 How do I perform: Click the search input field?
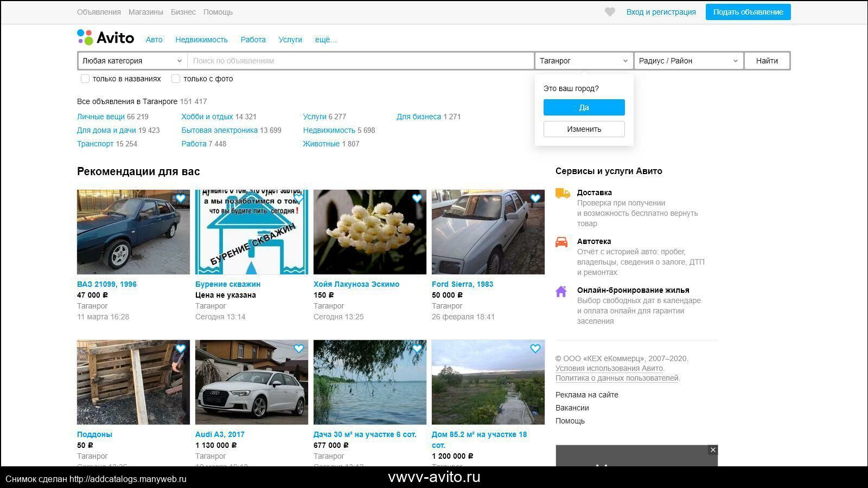click(361, 61)
